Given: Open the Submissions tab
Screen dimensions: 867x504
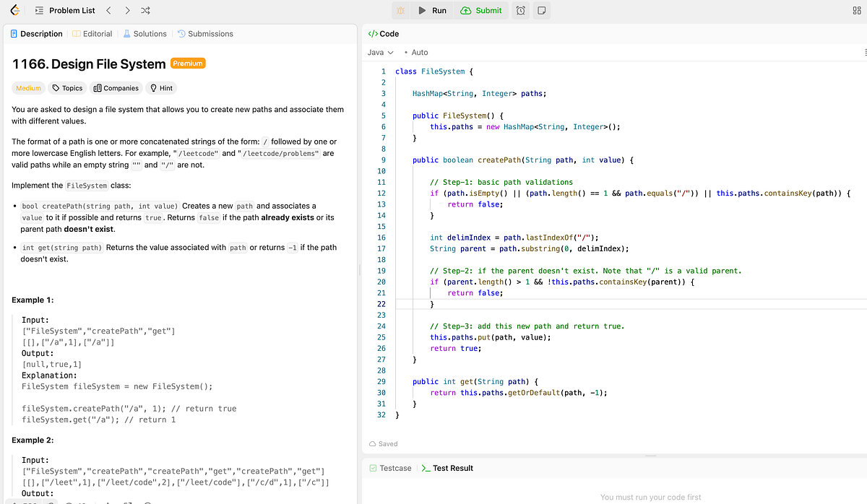Looking at the screenshot, I should [208, 33].
